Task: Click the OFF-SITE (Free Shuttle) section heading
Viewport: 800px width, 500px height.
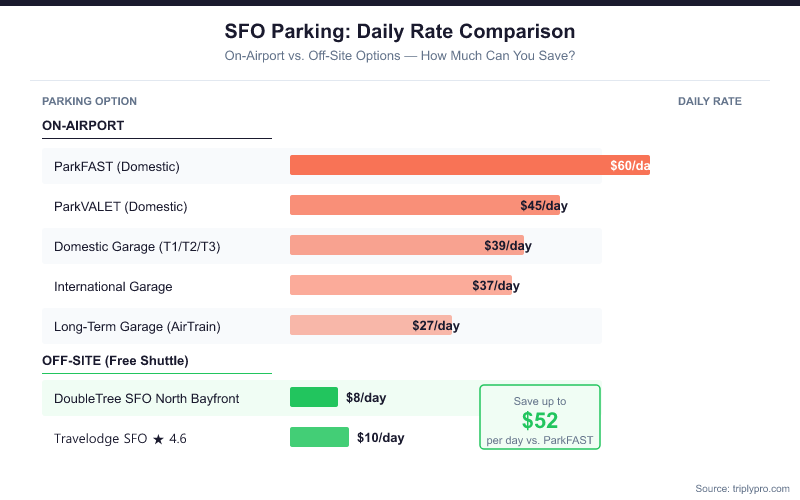Action: [x=115, y=360]
